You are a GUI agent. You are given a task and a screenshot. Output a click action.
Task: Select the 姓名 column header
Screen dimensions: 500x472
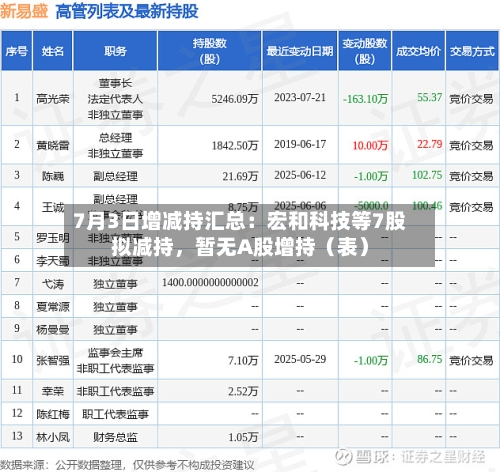click(x=53, y=51)
